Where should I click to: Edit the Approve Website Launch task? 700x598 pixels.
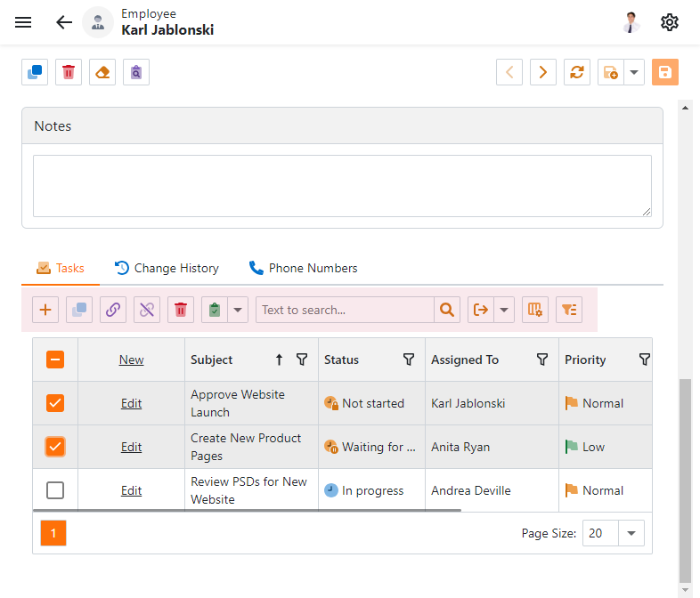(131, 403)
